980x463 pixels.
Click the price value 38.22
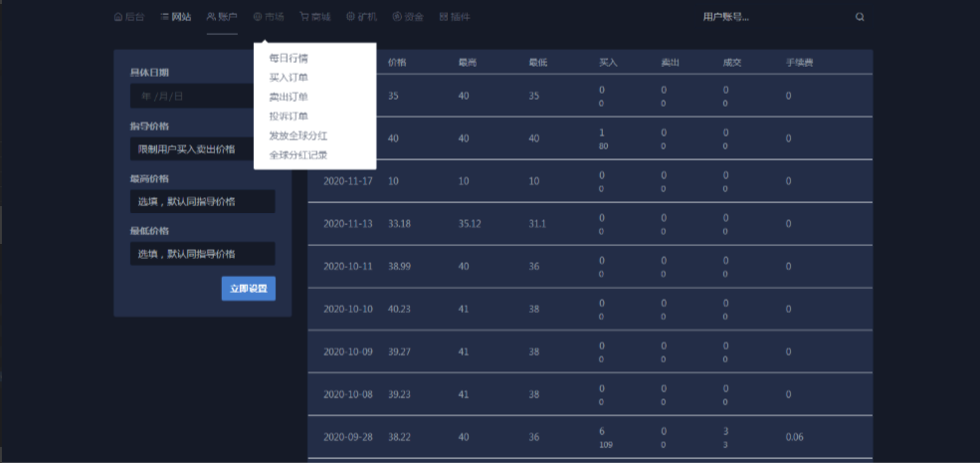pos(399,437)
